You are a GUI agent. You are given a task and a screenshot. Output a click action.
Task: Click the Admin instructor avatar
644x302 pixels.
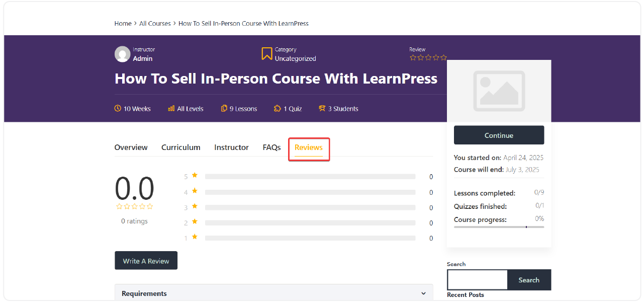click(x=122, y=54)
